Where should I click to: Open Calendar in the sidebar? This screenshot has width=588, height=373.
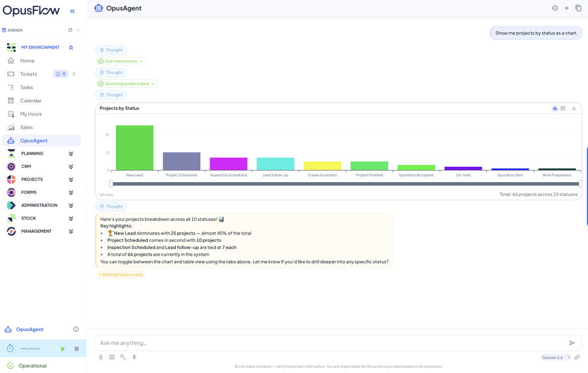(x=31, y=101)
